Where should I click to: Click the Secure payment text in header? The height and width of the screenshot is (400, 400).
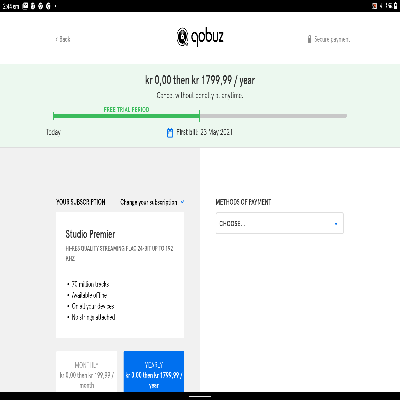click(332, 39)
